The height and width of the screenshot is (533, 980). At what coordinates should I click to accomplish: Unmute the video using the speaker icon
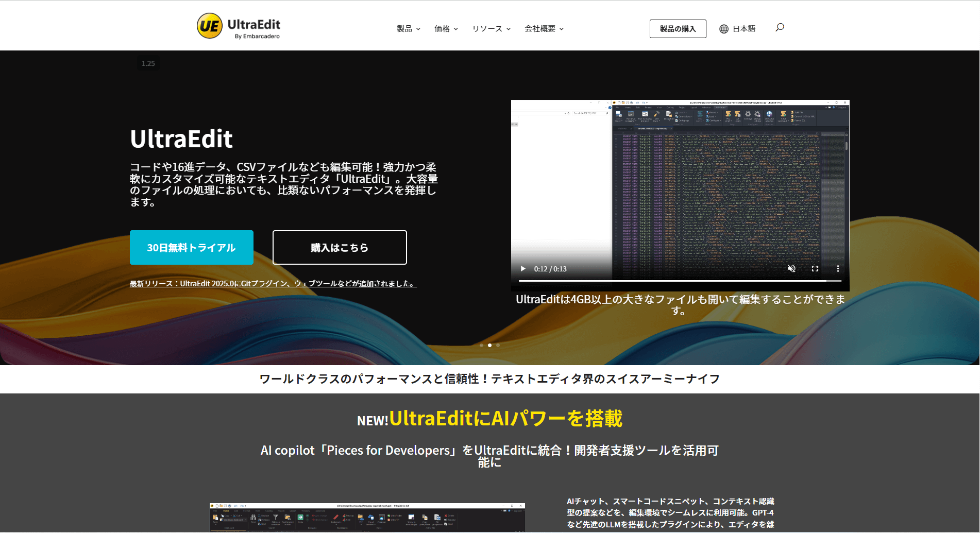click(x=791, y=269)
